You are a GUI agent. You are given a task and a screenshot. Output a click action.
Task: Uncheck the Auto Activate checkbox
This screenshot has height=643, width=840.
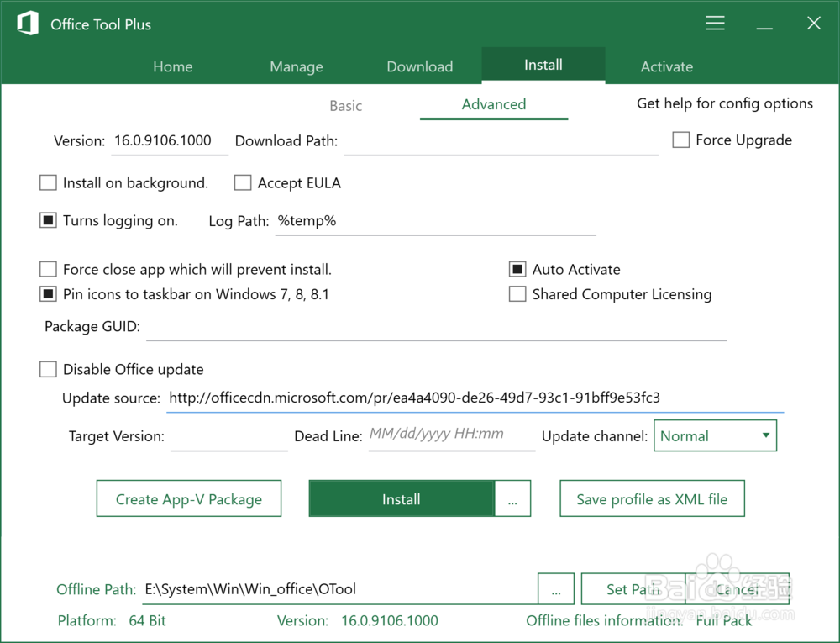point(517,269)
